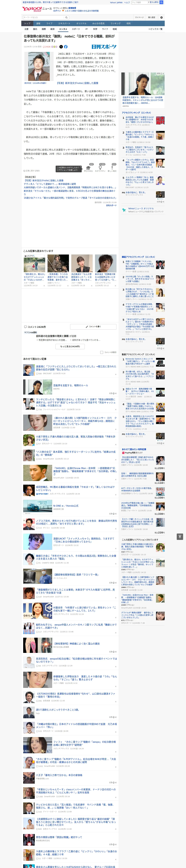Viewport: 186px width, 868px height.
Task: Share the article on Facebook
Action: tap(66, 47)
